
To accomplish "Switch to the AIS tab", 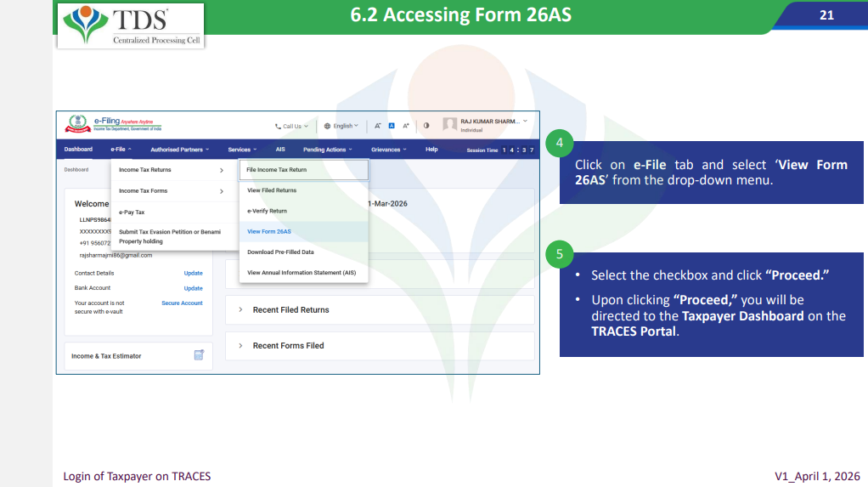I will click(x=280, y=150).
